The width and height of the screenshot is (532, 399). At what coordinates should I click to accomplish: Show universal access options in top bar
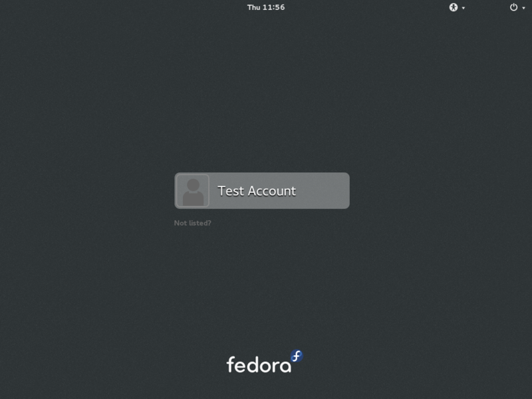(457, 7)
